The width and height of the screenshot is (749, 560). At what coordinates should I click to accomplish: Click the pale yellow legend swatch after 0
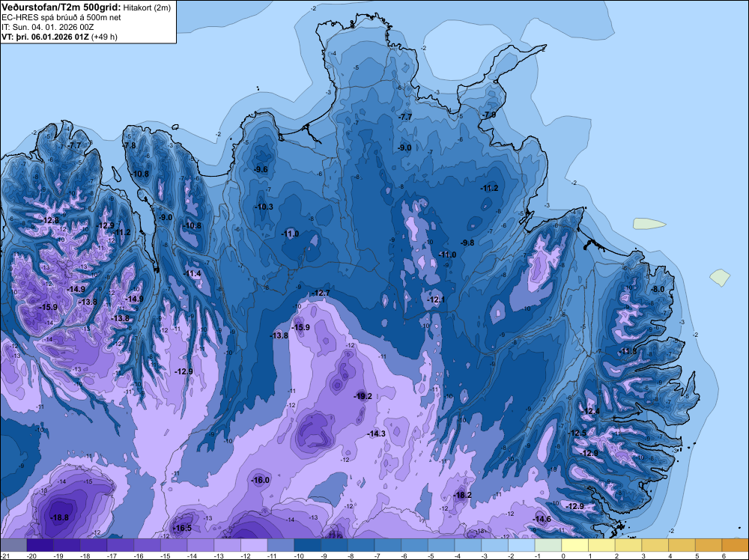[x=575, y=545]
